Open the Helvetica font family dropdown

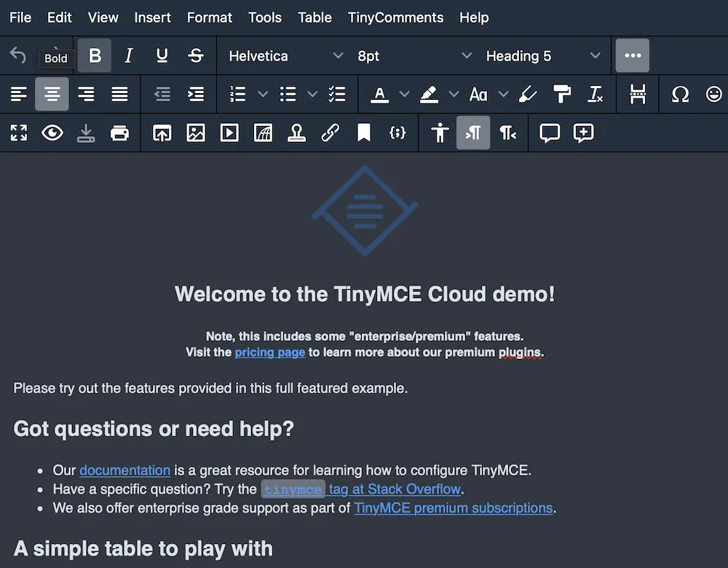coord(285,56)
